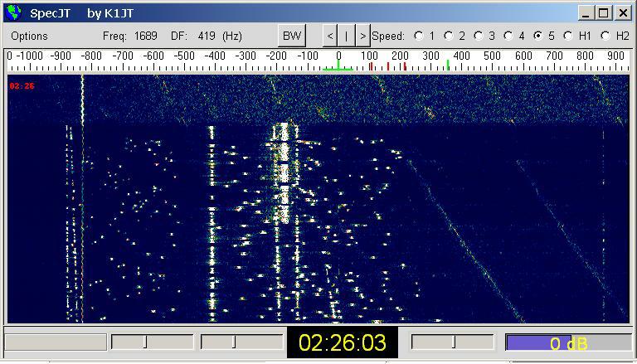This screenshot has height=364, width=637.
Task: Select waterfall Speed 2
Action: 449,36
